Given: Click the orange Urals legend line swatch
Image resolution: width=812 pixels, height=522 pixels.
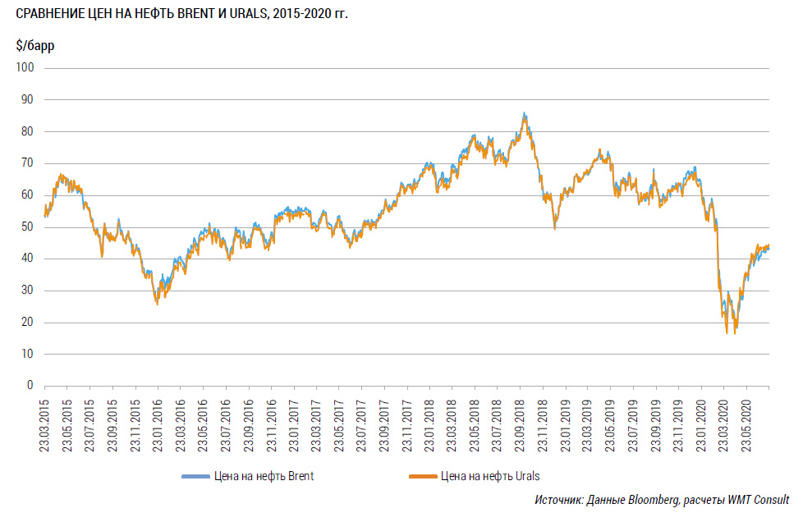Looking at the screenshot, I should click(422, 476).
